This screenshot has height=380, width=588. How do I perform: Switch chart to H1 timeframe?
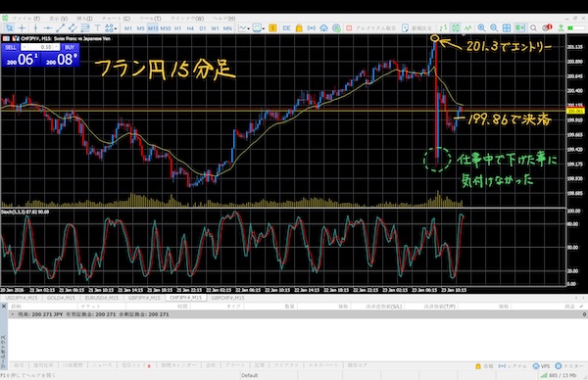point(177,28)
